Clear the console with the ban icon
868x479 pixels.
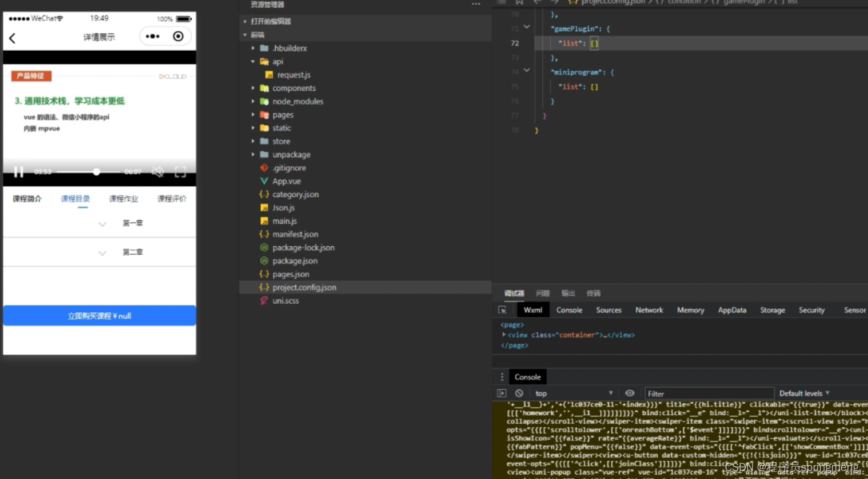pos(519,393)
